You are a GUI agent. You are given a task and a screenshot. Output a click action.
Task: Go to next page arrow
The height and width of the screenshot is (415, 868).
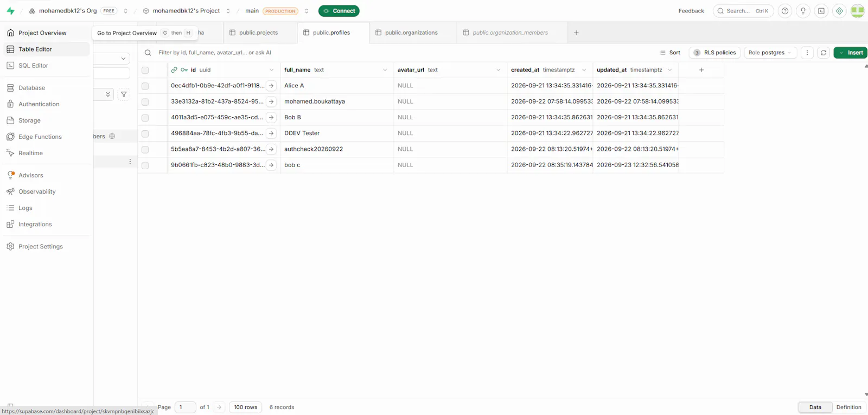[x=219, y=407]
